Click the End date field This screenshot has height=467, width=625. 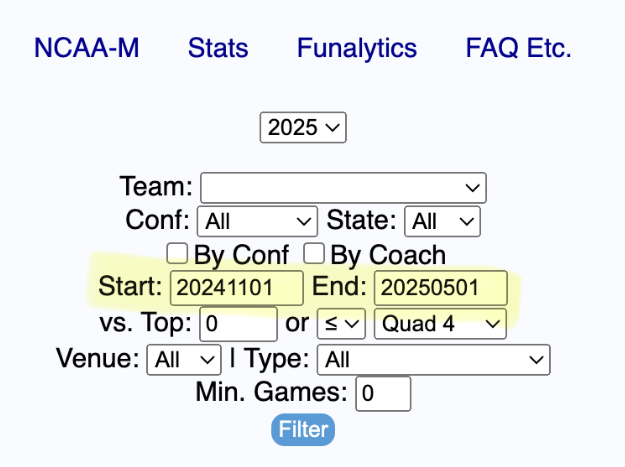click(x=440, y=289)
